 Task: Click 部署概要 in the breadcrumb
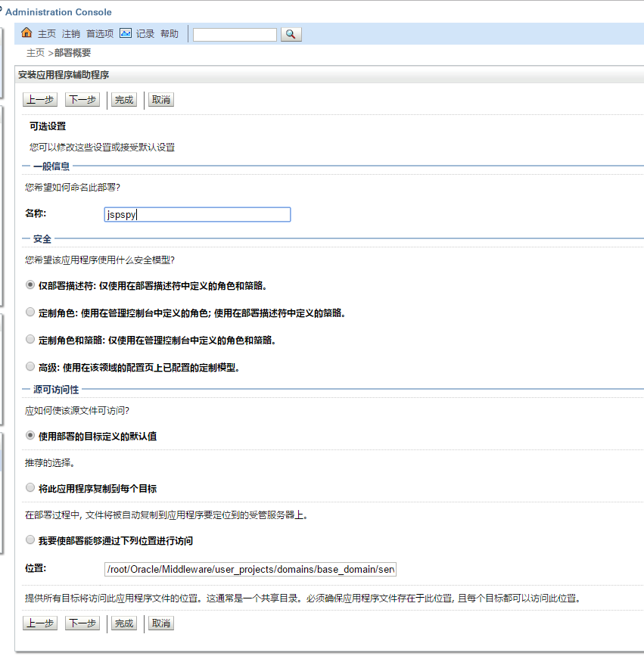click(x=73, y=53)
